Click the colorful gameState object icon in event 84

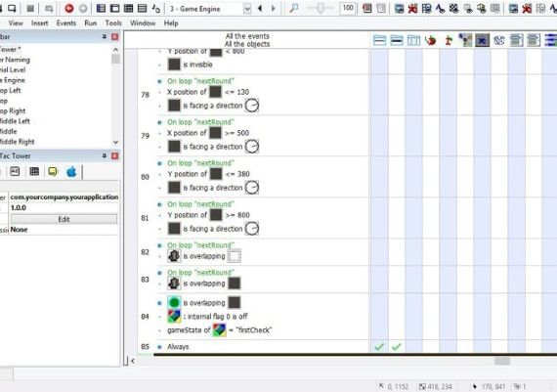219,330
